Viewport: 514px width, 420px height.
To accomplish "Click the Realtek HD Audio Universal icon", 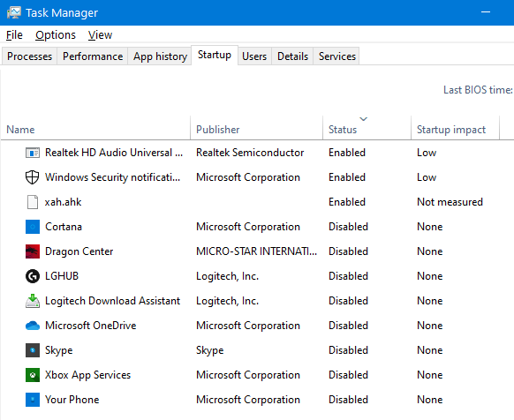I will point(33,153).
